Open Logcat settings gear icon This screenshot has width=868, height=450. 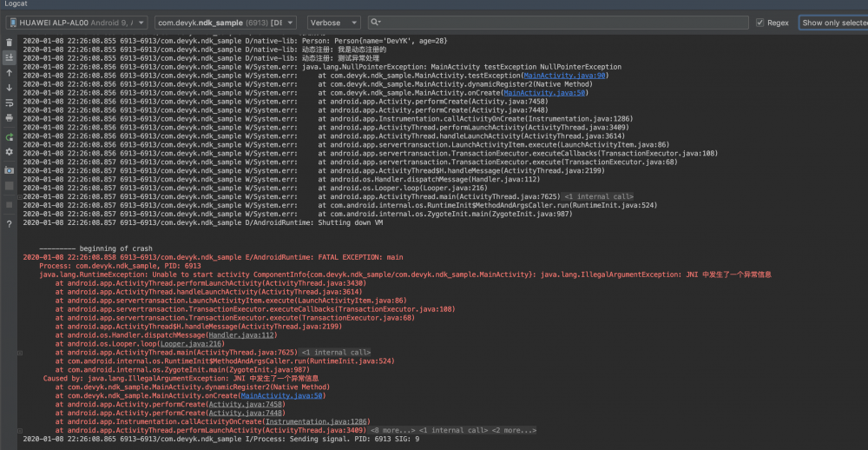pos(9,152)
